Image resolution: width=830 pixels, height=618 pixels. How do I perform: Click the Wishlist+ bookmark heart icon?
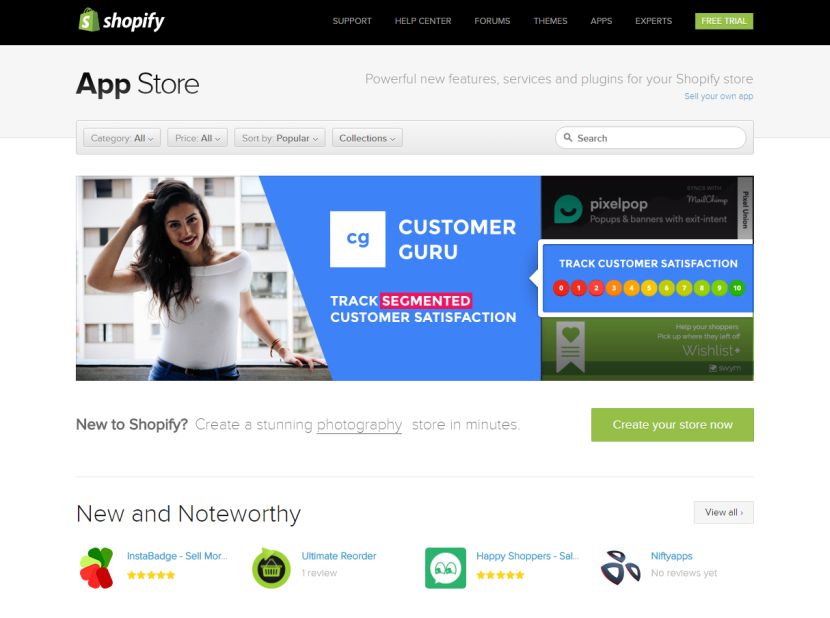570,347
